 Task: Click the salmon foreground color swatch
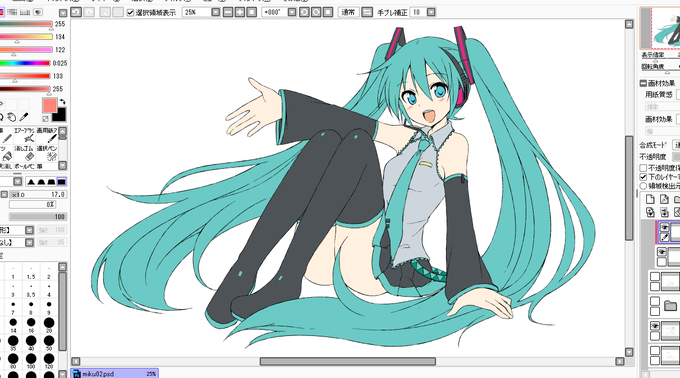coord(49,105)
